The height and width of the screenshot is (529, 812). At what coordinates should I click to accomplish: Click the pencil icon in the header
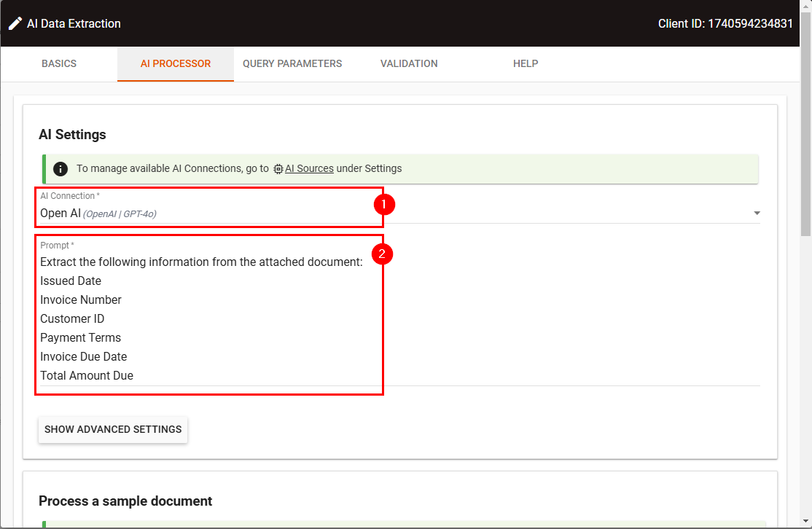(15, 23)
